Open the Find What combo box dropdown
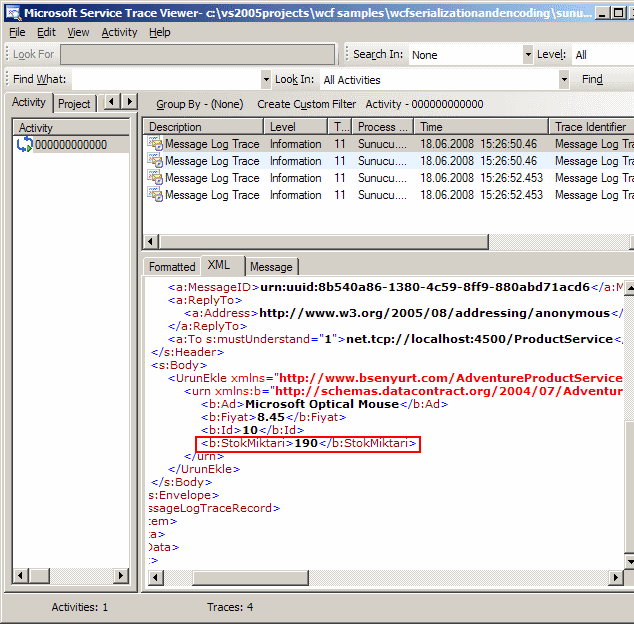 pos(266,80)
